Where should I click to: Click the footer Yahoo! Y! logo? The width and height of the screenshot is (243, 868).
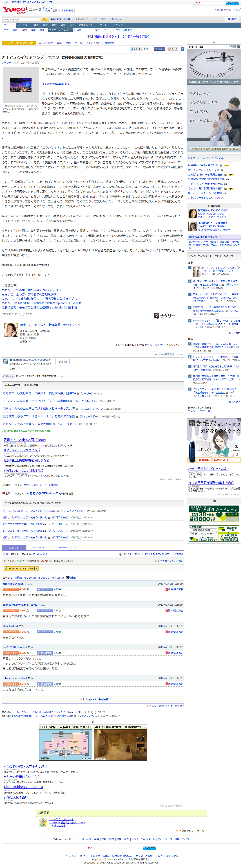tap(89, 848)
